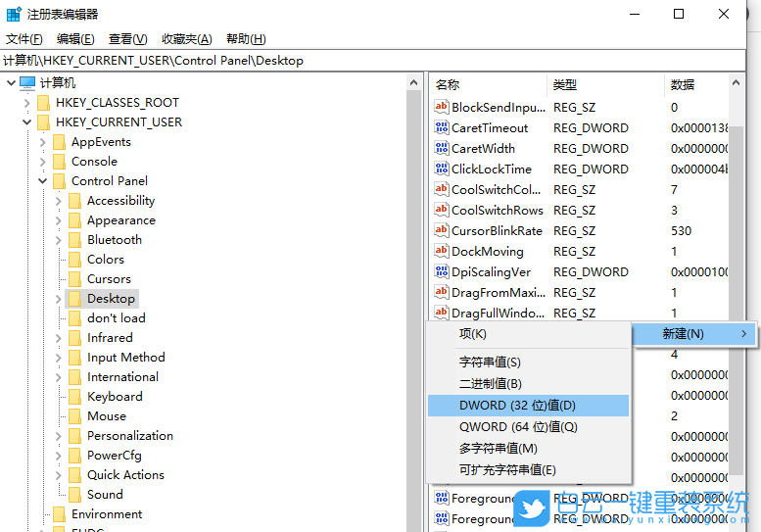
Task: Collapse the 计算机 root node
Action: 11,83
